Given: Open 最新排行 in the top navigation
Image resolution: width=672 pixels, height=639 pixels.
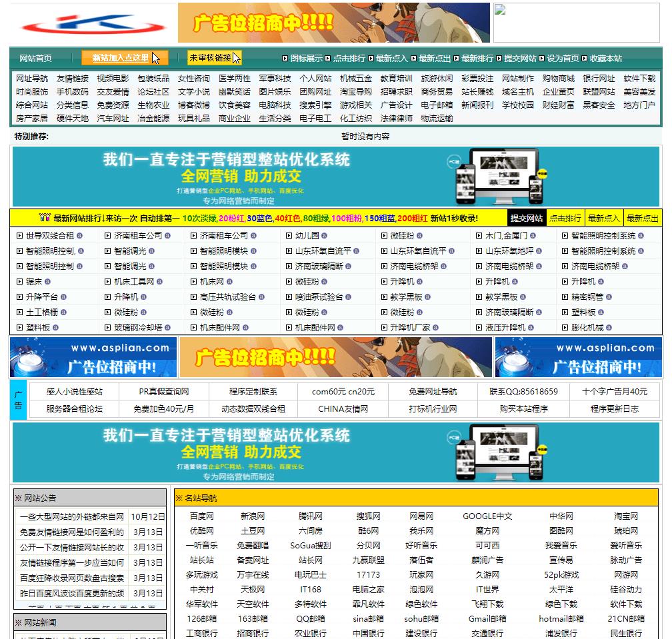Looking at the screenshot, I should point(477,58).
